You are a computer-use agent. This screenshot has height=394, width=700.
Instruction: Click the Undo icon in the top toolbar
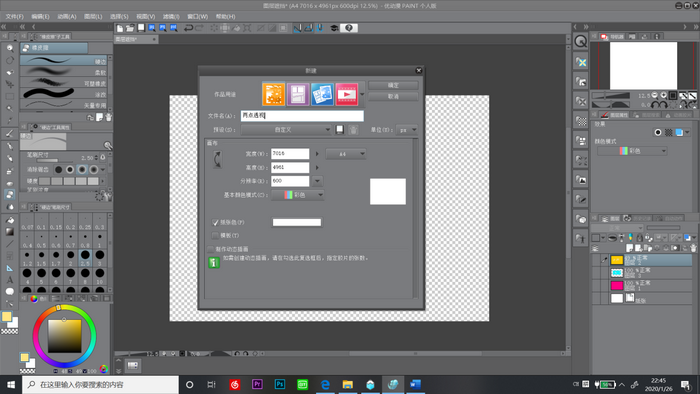pyautogui.click(x=188, y=28)
